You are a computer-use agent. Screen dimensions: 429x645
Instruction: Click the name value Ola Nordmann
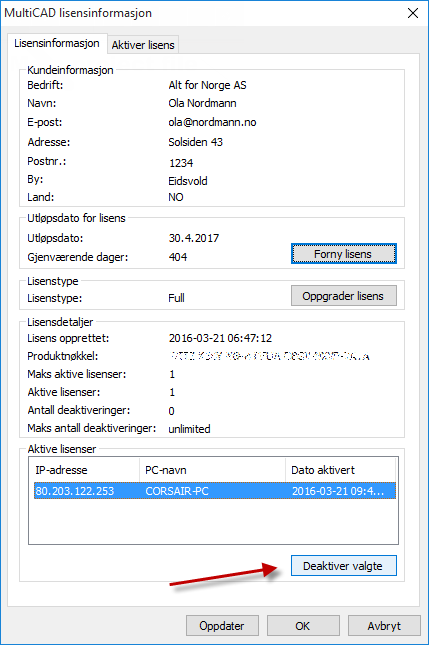tap(202, 103)
